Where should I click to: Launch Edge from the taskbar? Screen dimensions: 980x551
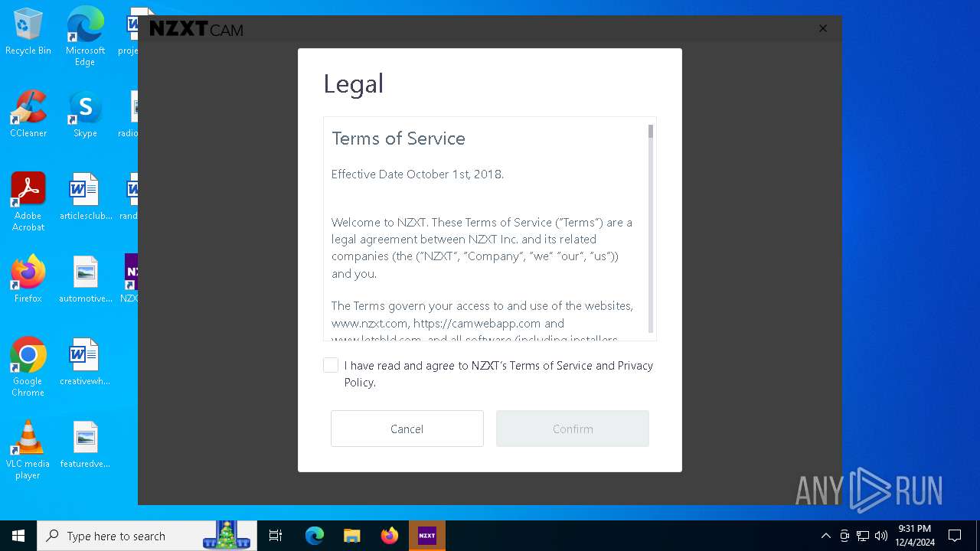point(315,536)
